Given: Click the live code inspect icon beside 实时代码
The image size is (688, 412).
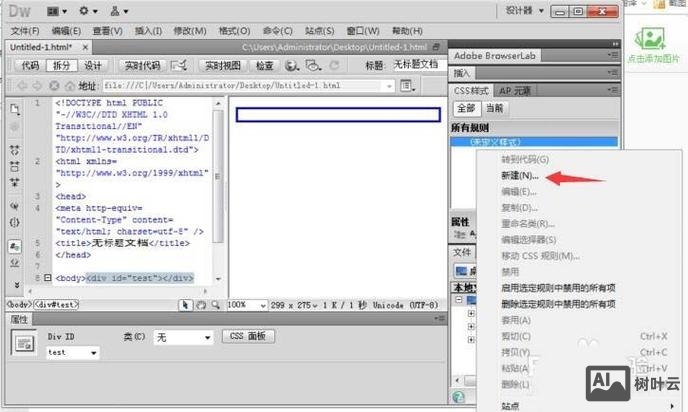Looking at the screenshot, I should [x=179, y=65].
